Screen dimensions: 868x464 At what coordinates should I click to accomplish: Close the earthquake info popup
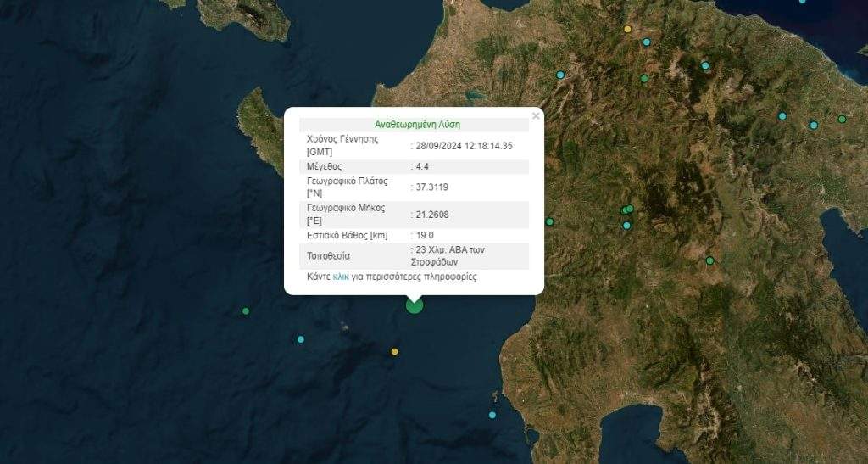(535, 116)
